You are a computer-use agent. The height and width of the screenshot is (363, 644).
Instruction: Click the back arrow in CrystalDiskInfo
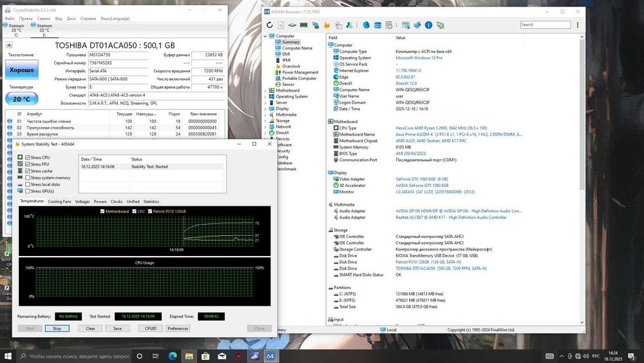[x=9, y=45]
